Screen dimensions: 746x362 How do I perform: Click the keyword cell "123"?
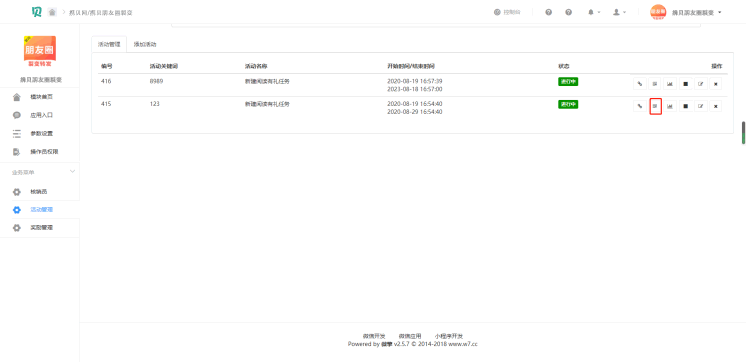coord(154,104)
